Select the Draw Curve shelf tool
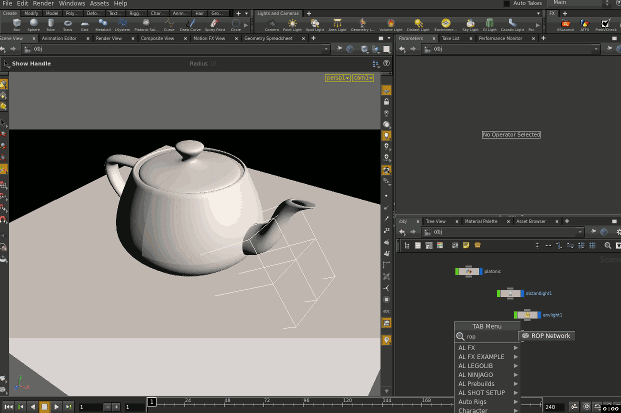The width and height of the screenshot is (621, 413). [x=190, y=25]
